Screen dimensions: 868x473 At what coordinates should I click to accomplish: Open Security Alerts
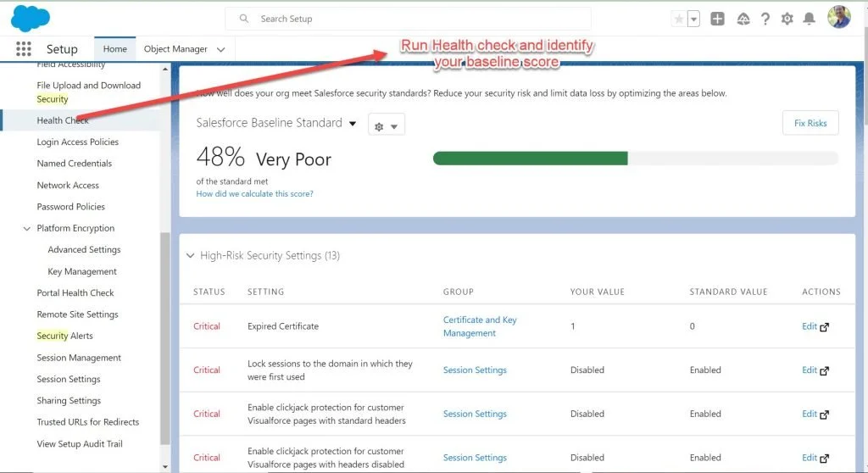(x=64, y=336)
